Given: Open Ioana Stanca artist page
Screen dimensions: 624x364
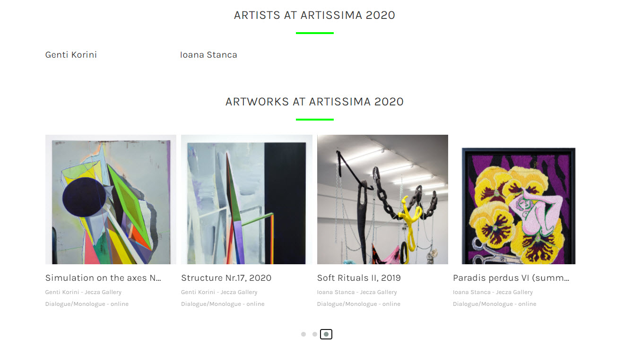Looking at the screenshot, I should tap(208, 55).
